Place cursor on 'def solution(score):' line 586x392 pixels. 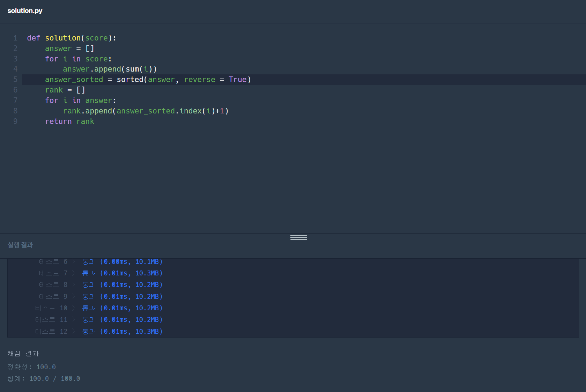72,38
